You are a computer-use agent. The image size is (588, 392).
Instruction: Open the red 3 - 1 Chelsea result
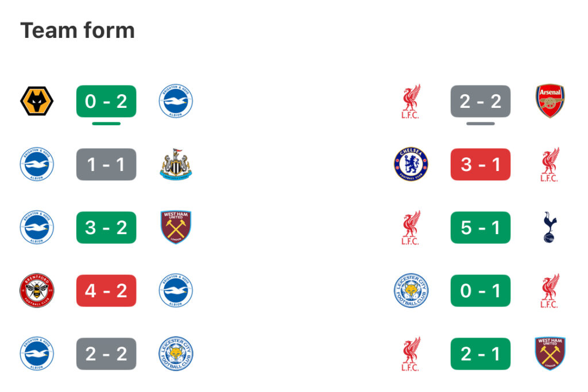(x=481, y=165)
